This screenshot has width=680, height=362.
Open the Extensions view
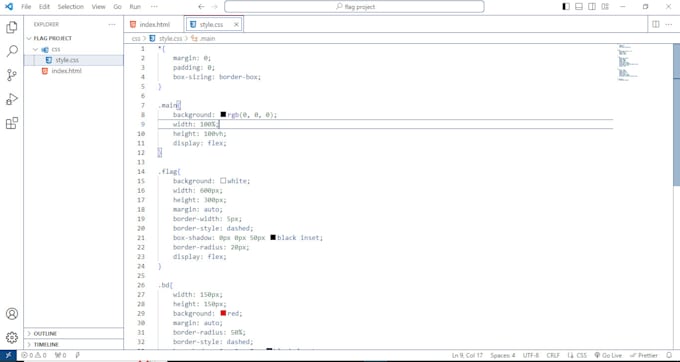(12, 123)
